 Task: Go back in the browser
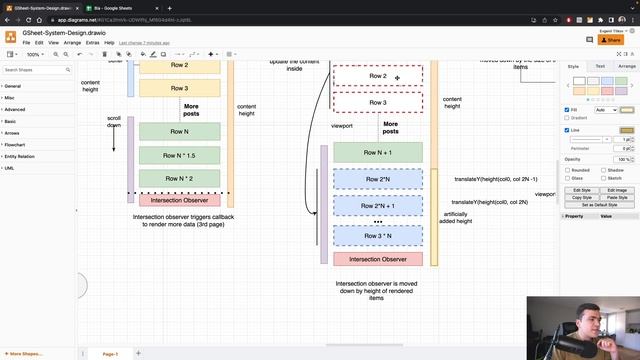[x=7, y=20]
